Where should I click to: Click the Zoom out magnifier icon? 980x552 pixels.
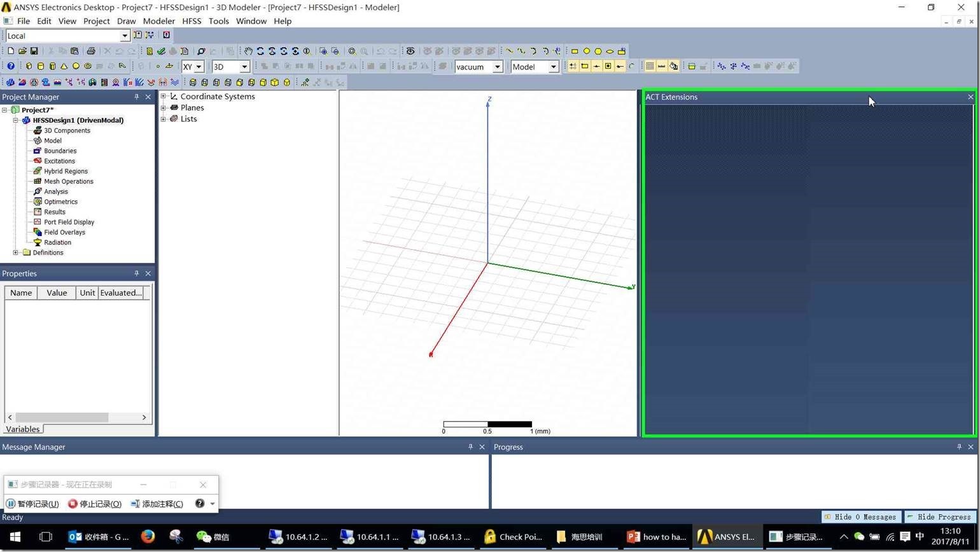(x=335, y=51)
